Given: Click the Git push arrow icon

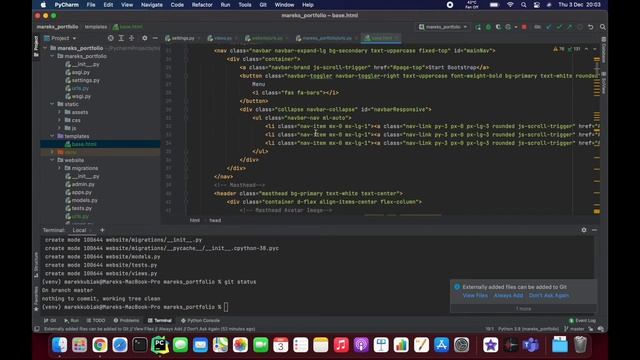Looking at the screenshot, I should click(x=569, y=27).
